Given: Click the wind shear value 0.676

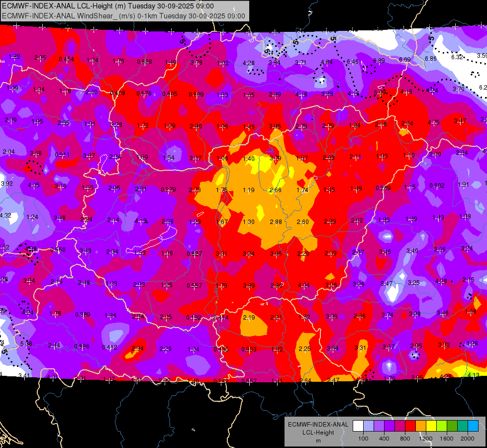Looking at the screenshot, I should click(x=144, y=93).
